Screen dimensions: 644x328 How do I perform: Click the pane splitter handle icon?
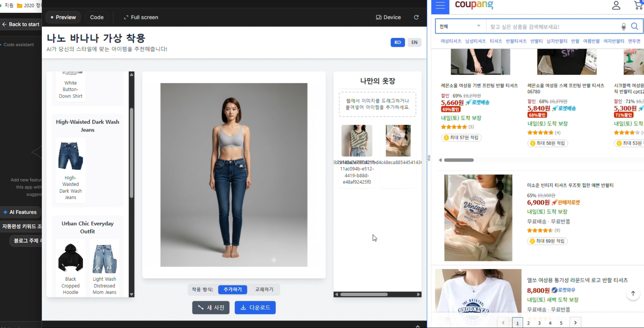(429, 158)
